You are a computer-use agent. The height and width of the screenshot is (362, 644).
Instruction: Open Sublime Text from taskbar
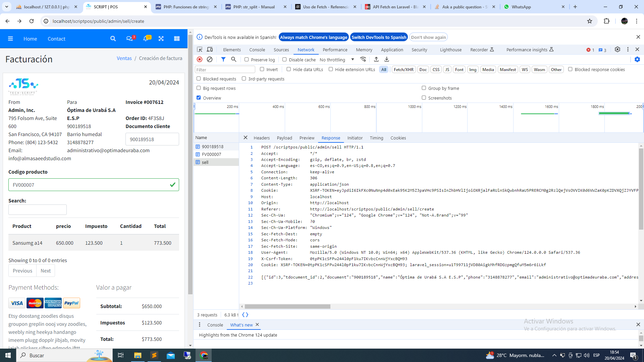tap(154, 355)
